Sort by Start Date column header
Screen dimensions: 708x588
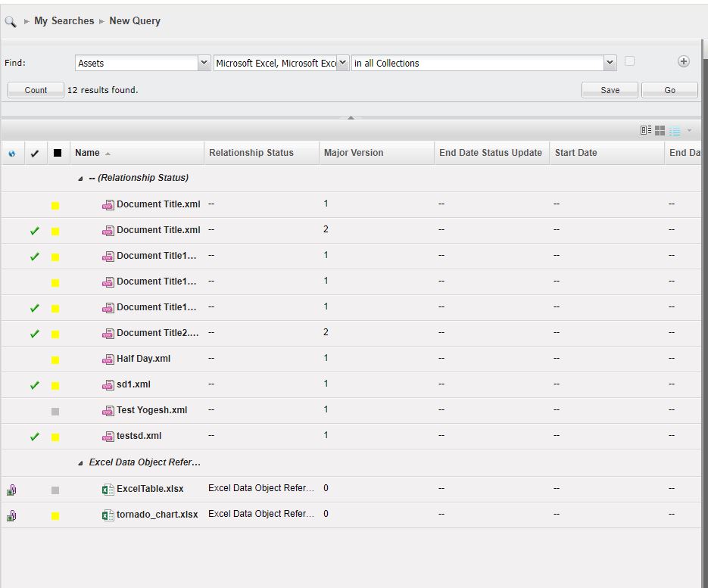coord(607,153)
